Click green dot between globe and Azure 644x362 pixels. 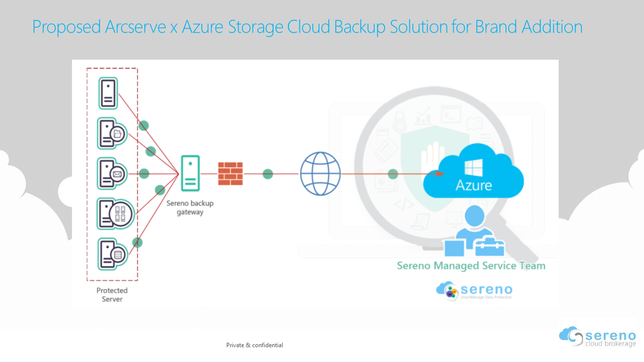point(393,174)
